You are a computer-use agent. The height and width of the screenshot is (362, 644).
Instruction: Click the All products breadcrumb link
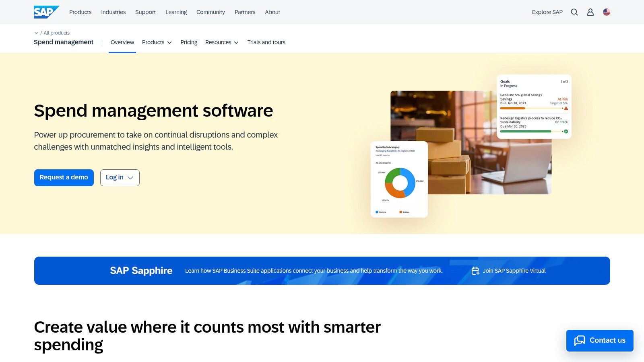point(57,33)
